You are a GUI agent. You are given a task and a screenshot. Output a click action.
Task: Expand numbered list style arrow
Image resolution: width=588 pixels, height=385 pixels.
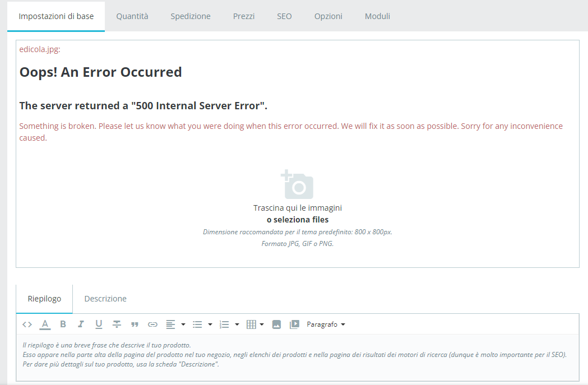[237, 324]
